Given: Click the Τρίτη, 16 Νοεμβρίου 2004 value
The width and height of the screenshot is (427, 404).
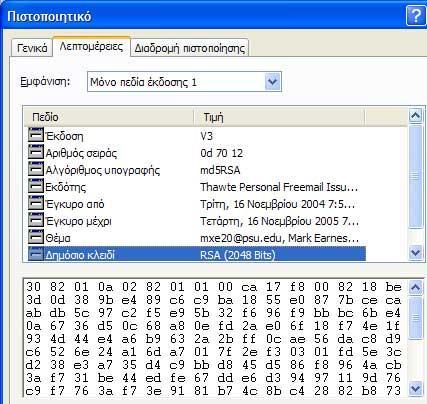Looking at the screenshot, I should (x=277, y=204).
